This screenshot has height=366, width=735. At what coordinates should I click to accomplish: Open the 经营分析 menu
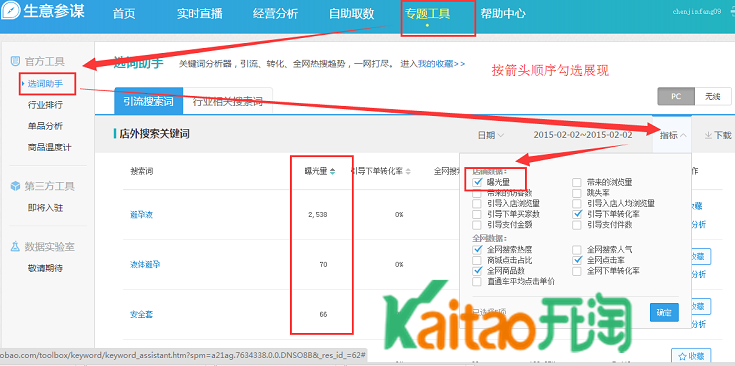point(276,14)
